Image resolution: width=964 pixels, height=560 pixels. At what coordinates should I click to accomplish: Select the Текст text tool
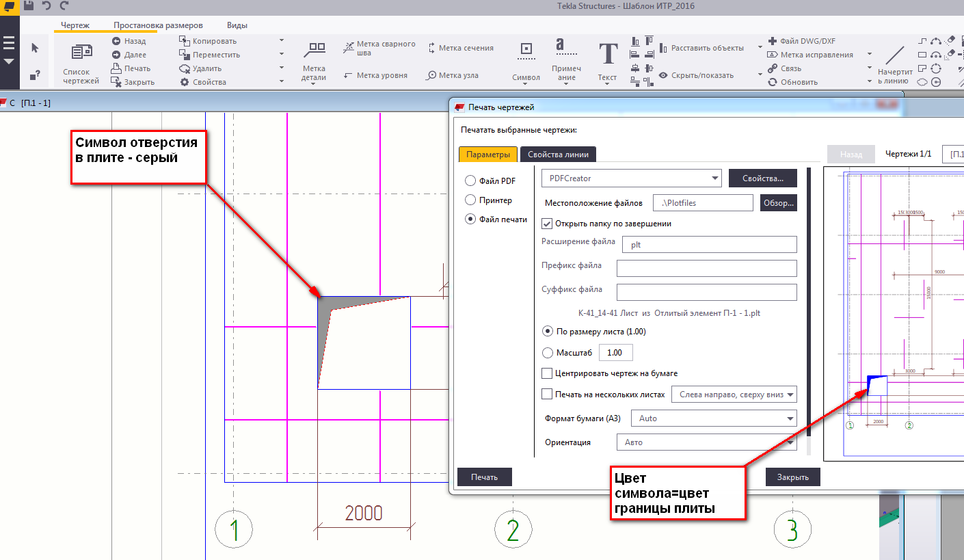coord(607,62)
